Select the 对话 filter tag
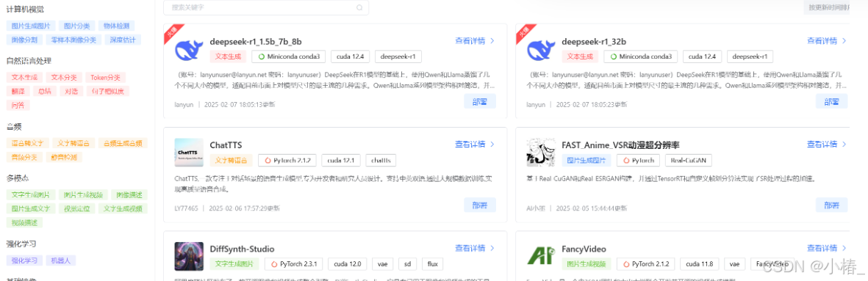This screenshot has height=281, width=868. click(71, 91)
